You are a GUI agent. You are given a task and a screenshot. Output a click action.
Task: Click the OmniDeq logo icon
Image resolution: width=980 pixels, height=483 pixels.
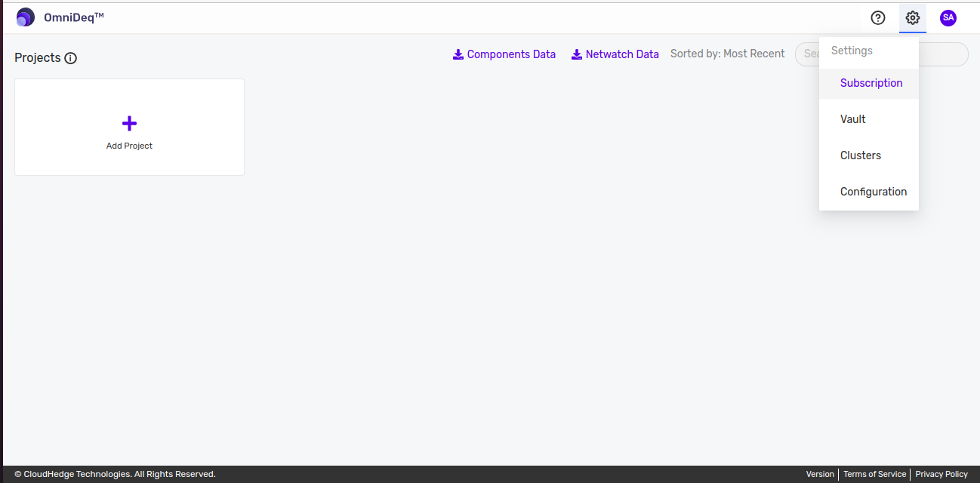pos(26,17)
